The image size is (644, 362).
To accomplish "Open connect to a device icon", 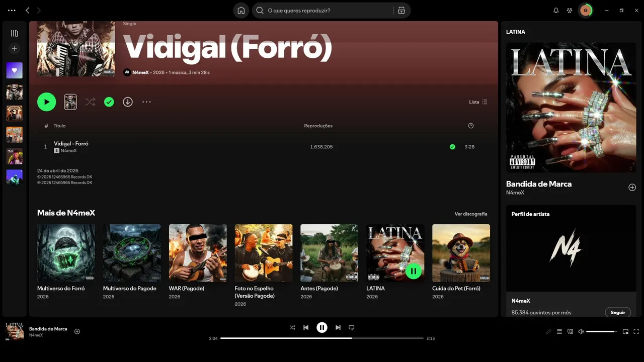I will (570, 332).
